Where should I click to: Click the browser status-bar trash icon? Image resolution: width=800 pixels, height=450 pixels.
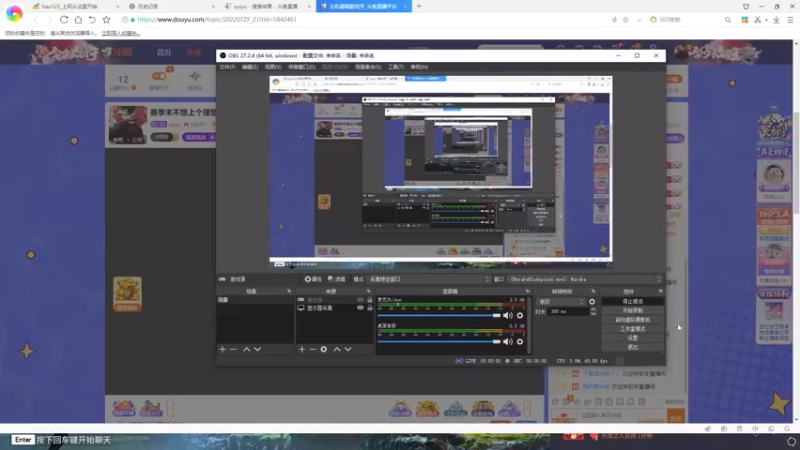pos(739,429)
